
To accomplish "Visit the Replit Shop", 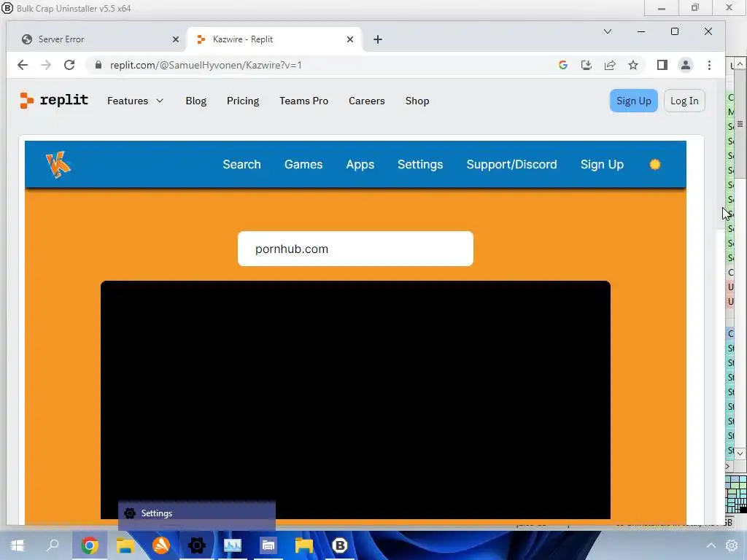I will (x=417, y=101).
